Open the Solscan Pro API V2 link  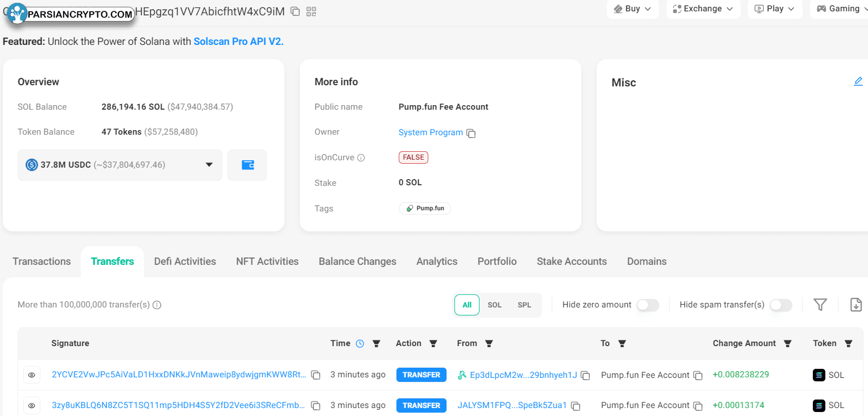pos(238,41)
